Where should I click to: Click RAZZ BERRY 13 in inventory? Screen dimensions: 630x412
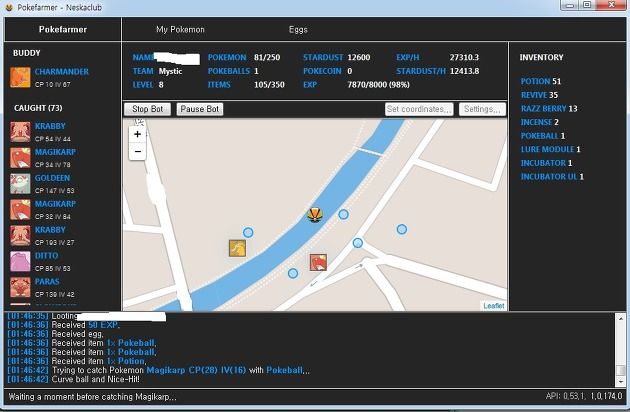pos(549,109)
